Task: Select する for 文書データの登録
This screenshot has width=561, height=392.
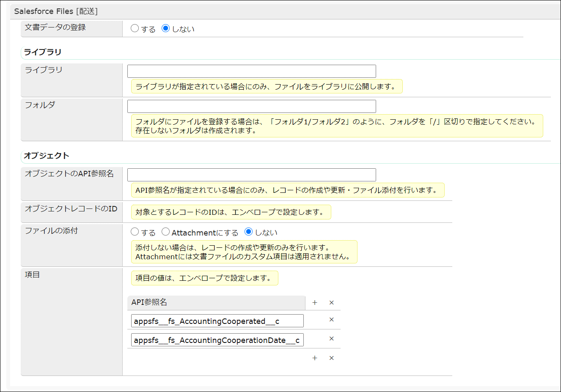Action: [135, 28]
